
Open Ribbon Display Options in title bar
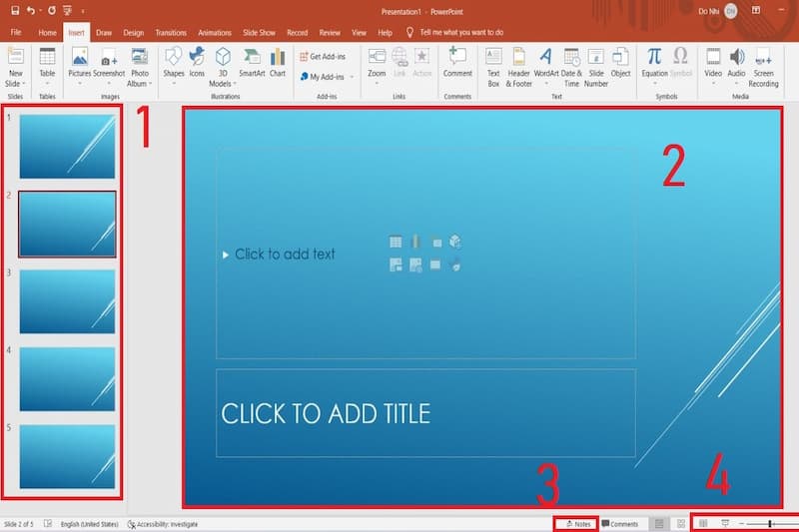tap(756, 10)
